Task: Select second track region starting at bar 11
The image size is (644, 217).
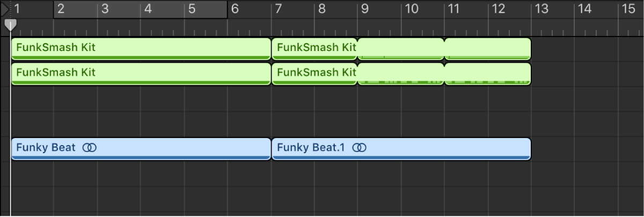Action: [487, 73]
